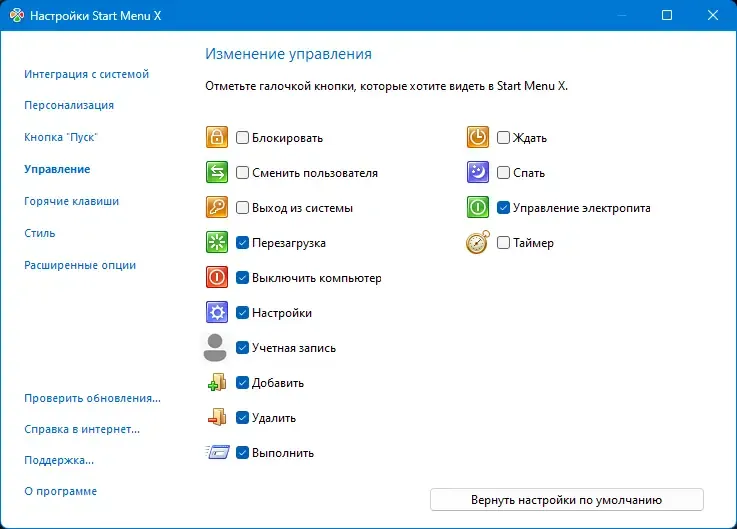This screenshot has width=737, height=529.
Task: Uncheck the Учетная запись checkbox
Action: pyautogui.click(x=242, y=347)
